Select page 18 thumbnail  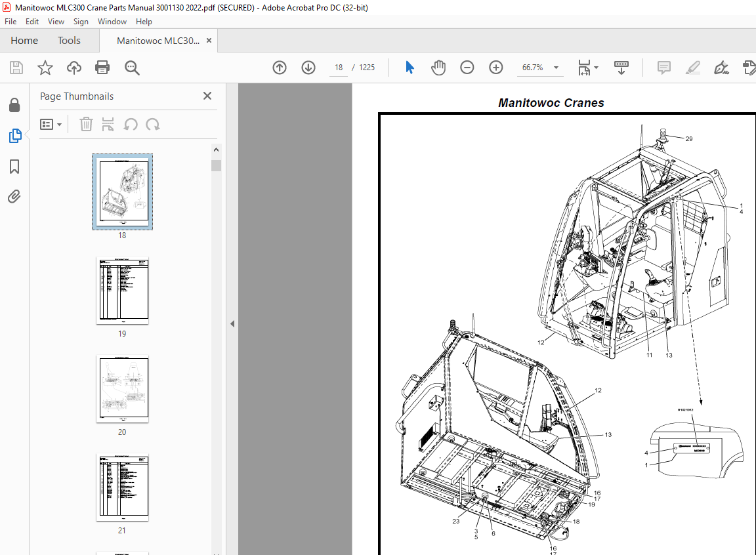[123, 192]
